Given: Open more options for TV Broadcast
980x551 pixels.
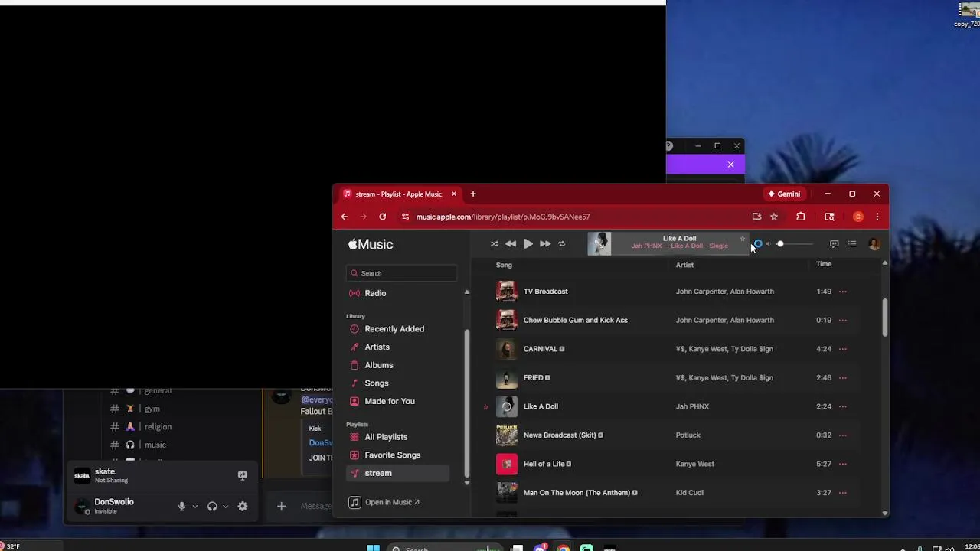Looking at the screenshot, I should tap(843, 292).
